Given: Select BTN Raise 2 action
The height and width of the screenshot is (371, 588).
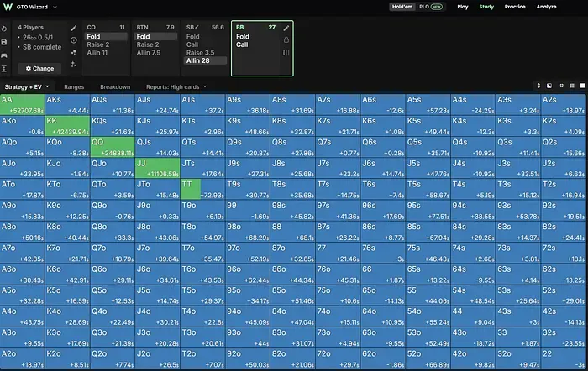Looking at the screenshot, I should pos(148,44).
